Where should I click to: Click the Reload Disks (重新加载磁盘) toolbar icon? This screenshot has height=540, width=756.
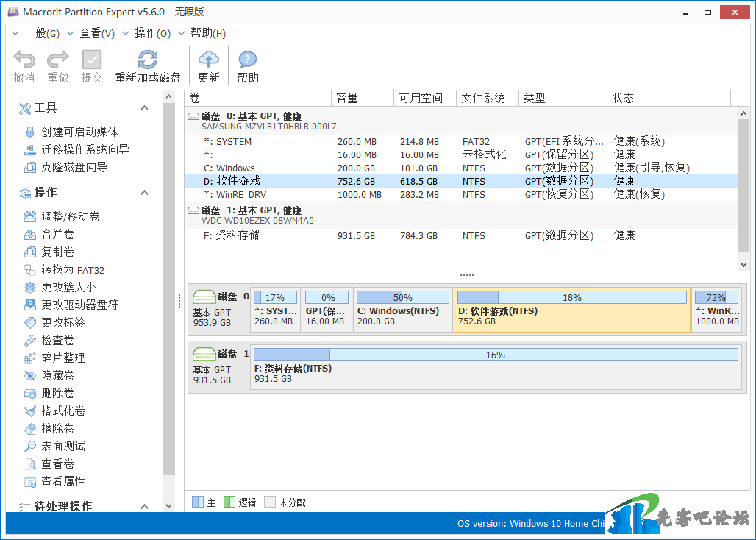click(x=148, y=60)
